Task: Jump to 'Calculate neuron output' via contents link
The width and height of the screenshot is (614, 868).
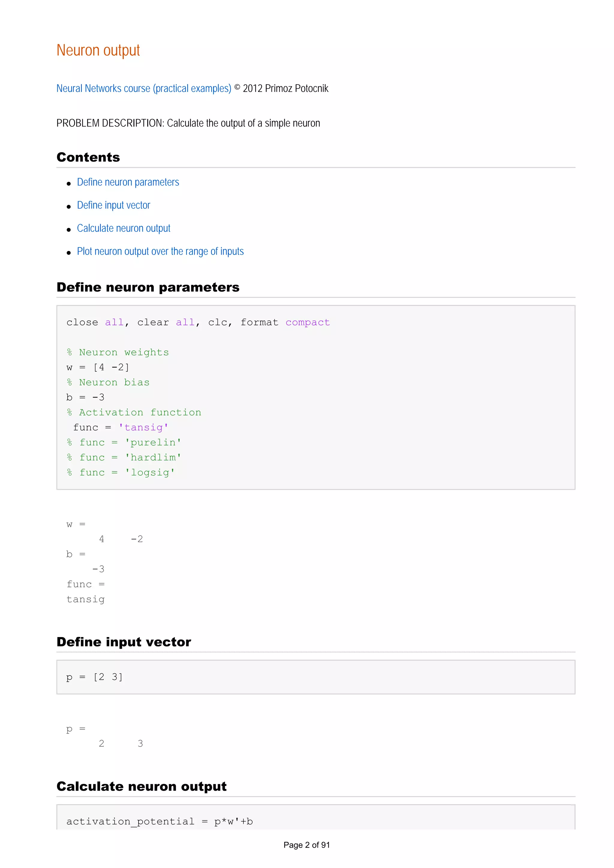Action: 124,228
